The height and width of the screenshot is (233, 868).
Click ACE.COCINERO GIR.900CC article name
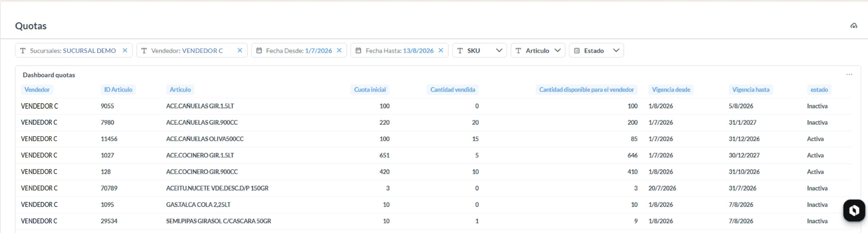202,172
